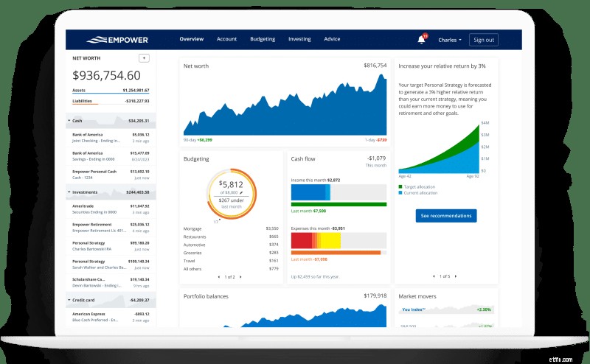The height and width of the screenshot is (364, 590).
Task: Click the Sign out button
Action: (x=484, y=40)
